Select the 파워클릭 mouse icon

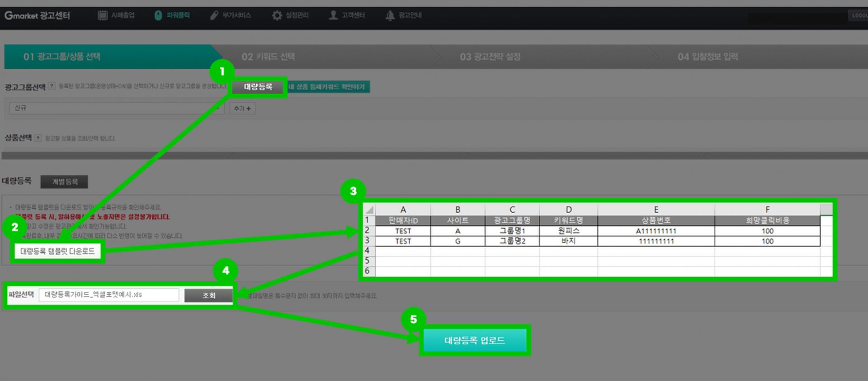coord(158,15)
